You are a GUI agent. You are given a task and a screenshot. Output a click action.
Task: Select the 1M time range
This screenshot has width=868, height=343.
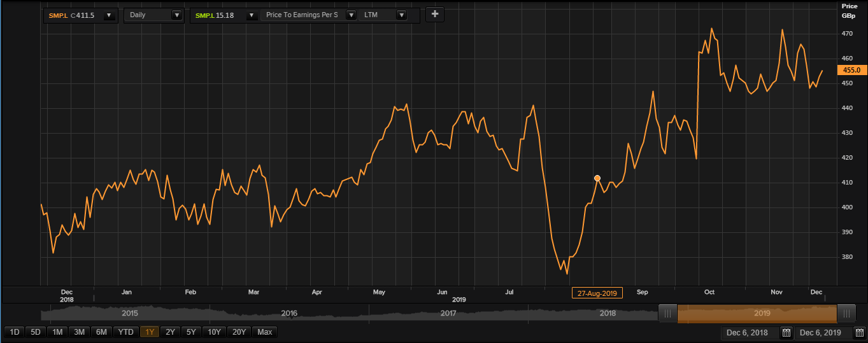pos(57,332)
